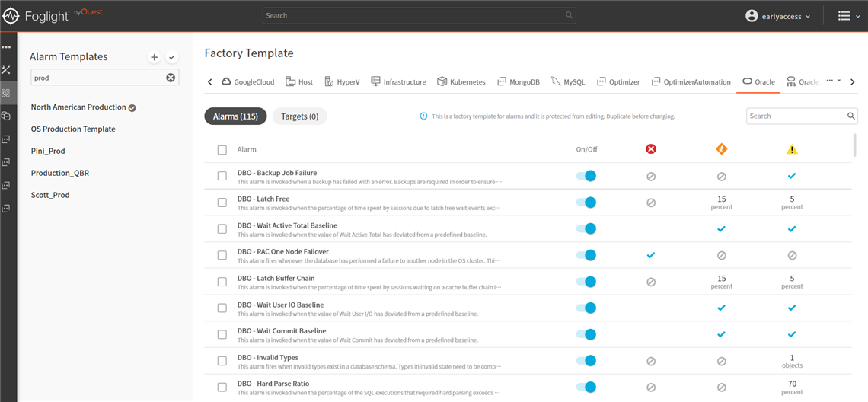
Task: Click the critical severity red X column icon
Action: (x=651, y=149)
